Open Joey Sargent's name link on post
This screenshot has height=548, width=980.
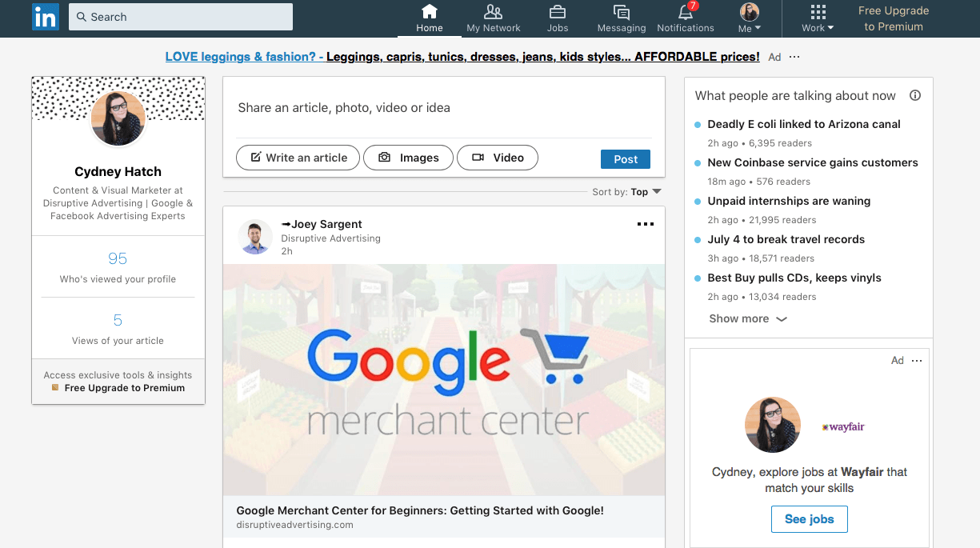tap(322, 224)
